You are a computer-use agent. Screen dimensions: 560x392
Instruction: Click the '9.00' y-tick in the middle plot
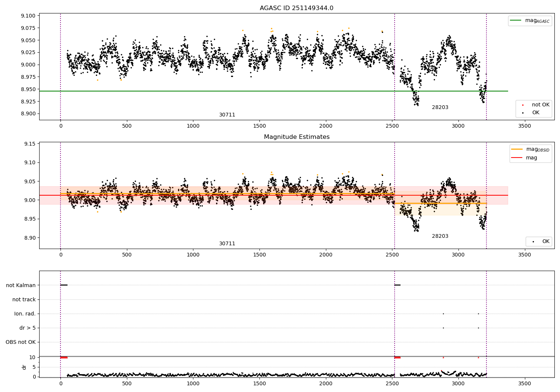(29, 200)
